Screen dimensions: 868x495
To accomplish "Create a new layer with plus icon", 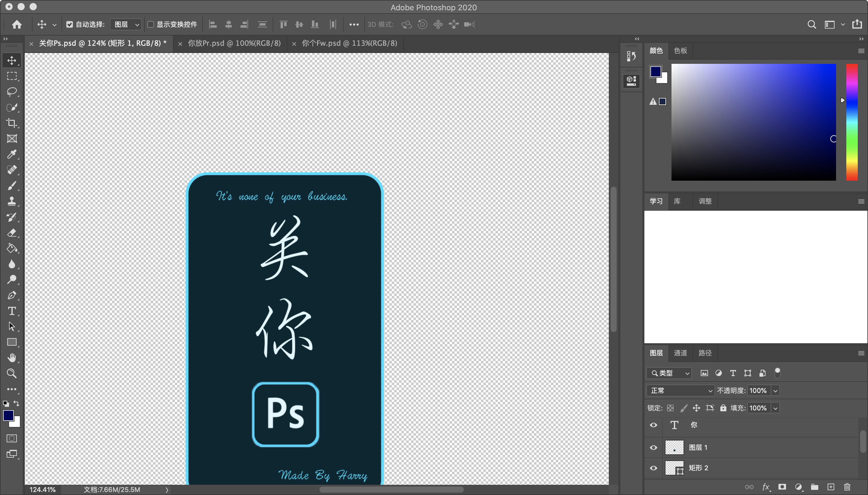I will coord(831,487).
